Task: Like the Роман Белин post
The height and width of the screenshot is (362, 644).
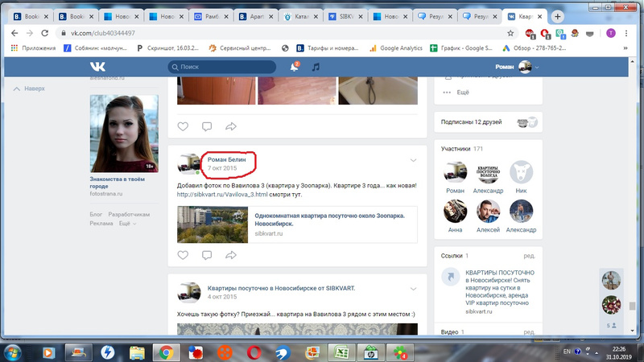Action: coord(183,255)
